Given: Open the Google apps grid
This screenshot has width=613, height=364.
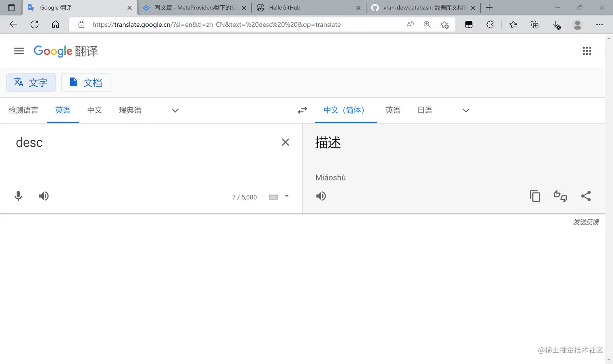Looking at the screenshot, I should (587, 51).
